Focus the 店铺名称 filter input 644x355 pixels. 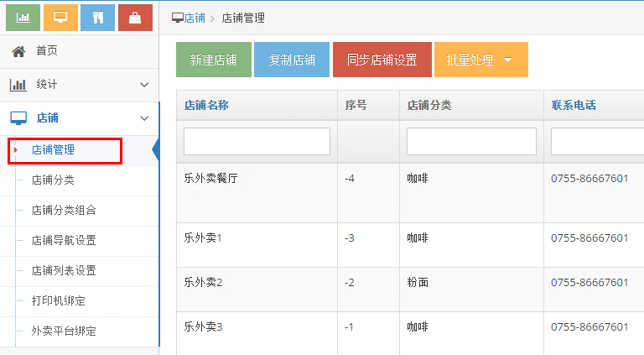coord(257,141)
